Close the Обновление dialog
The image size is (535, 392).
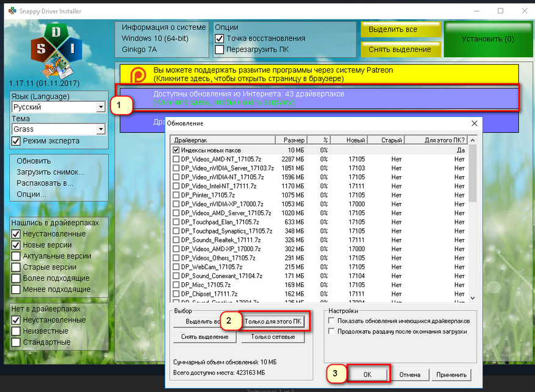pyautogui.click(x=474, y=123)
